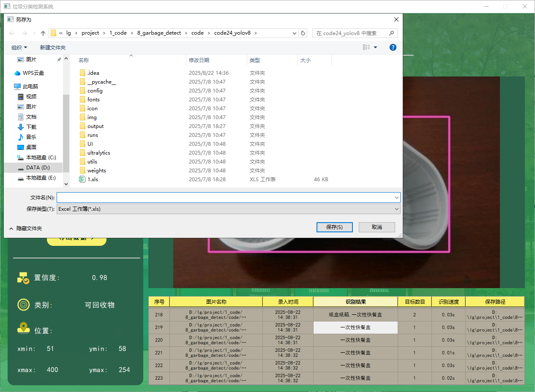
Task: Click the Back arrow in Save dialog
Action: point(12,33)
